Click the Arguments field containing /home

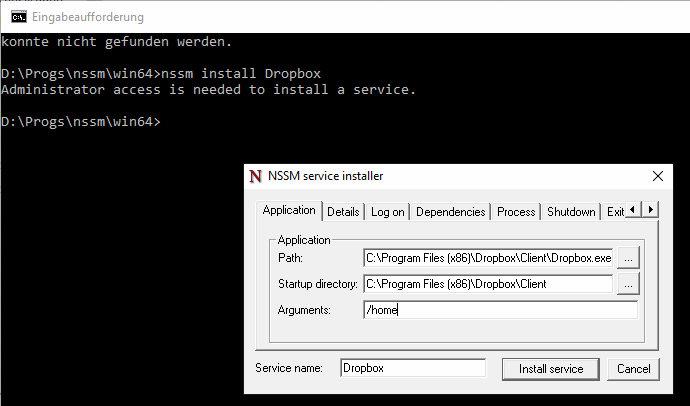(x=500, y=310)
